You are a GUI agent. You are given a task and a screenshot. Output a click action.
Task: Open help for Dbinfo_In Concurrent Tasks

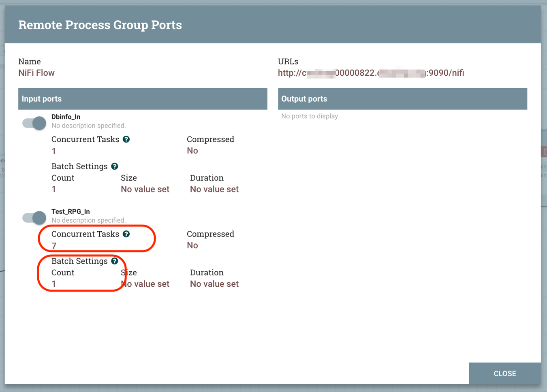pyautogui.click(x=126, y=139)
